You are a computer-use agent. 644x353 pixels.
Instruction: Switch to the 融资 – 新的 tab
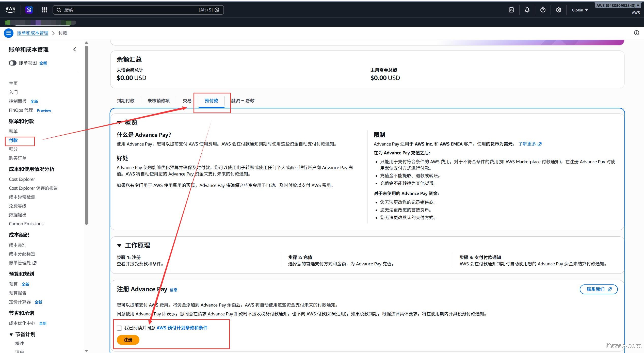coord(243,101)
